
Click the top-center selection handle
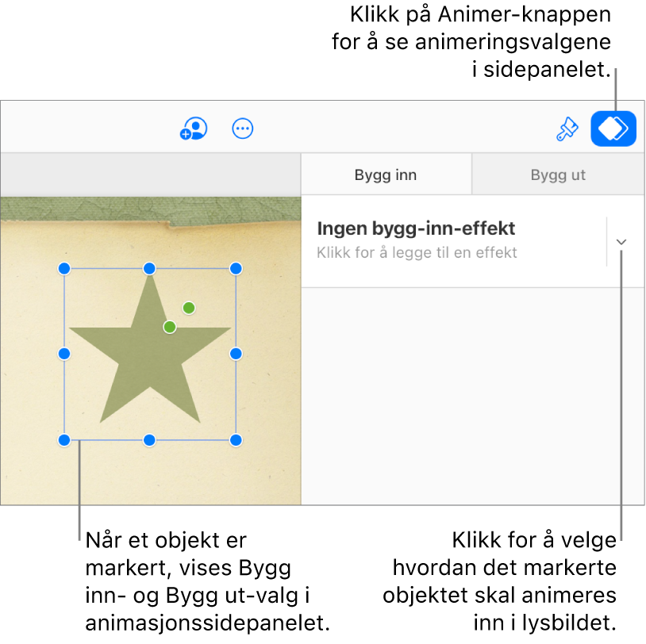(149, 269)
